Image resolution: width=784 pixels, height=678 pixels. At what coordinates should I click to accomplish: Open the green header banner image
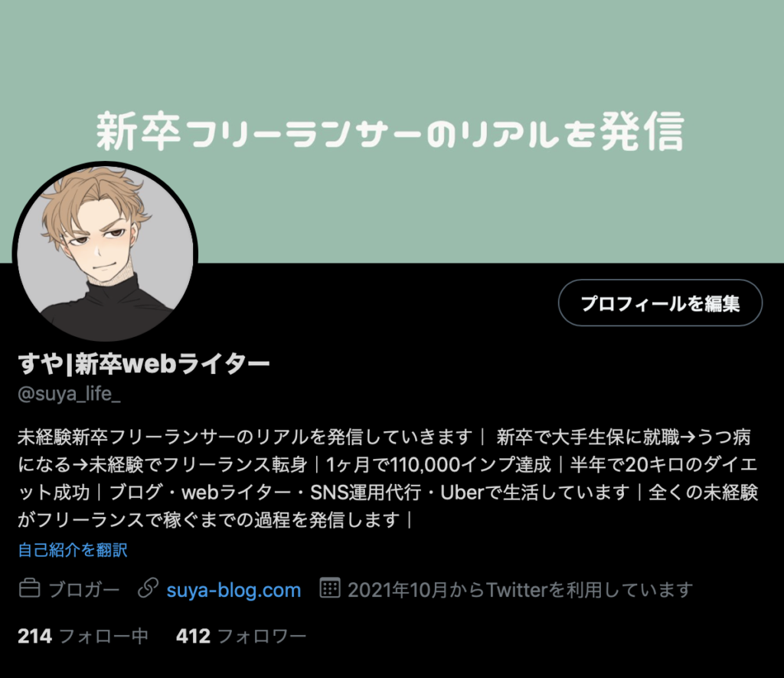(x=392, y=131)
